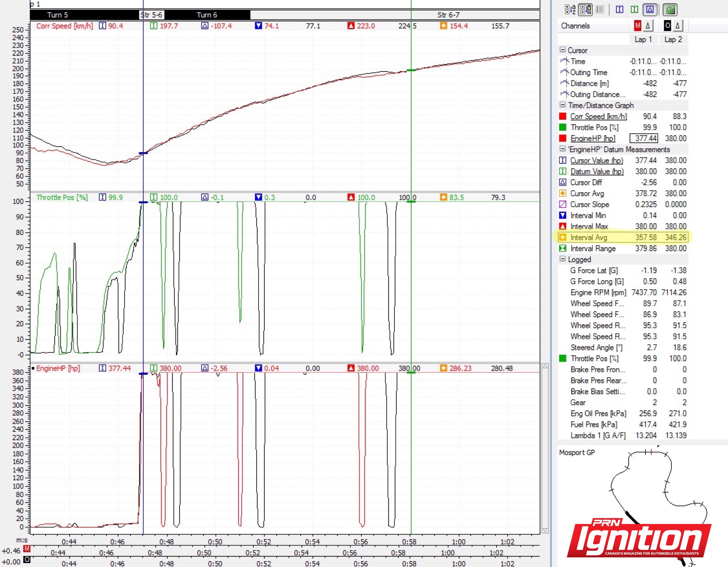Click the Corr Speed red color swatch
Viewport: 728px width, 567px height.
pos(563,116)
